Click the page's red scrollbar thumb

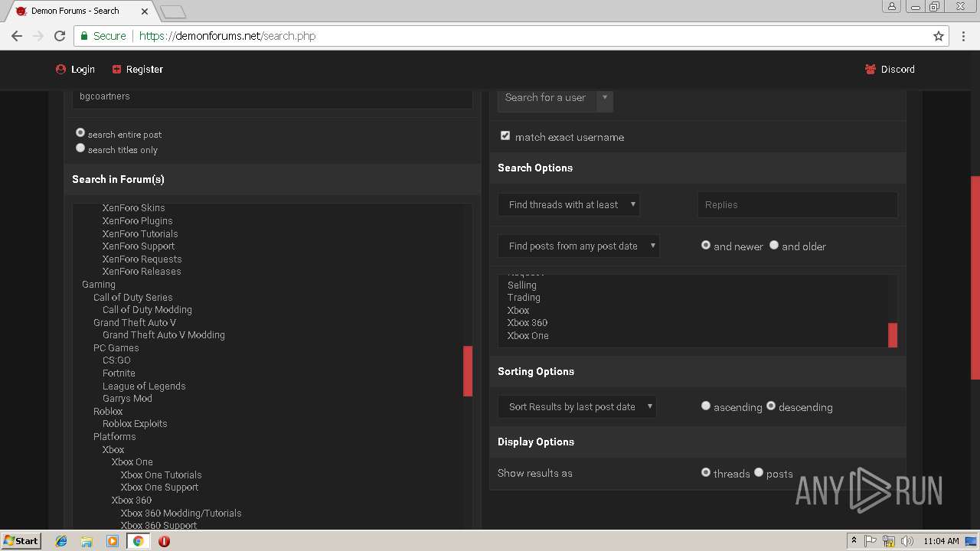[x=975, y=277]
